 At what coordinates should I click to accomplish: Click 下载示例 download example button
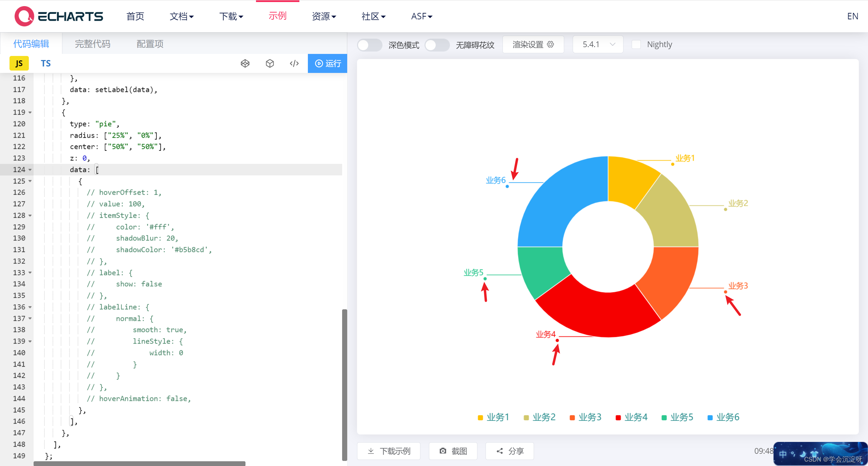(x=389, y=451)
